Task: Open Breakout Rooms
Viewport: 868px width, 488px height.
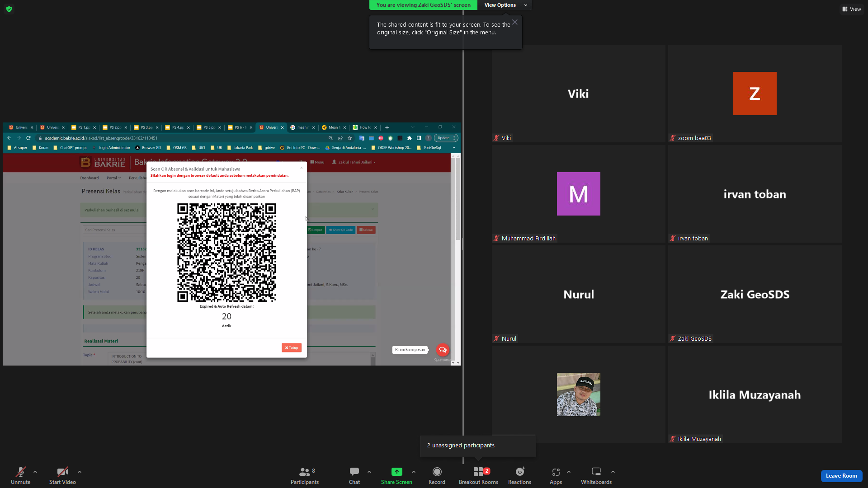Action: pyautogui.click(x=478, y=475)
